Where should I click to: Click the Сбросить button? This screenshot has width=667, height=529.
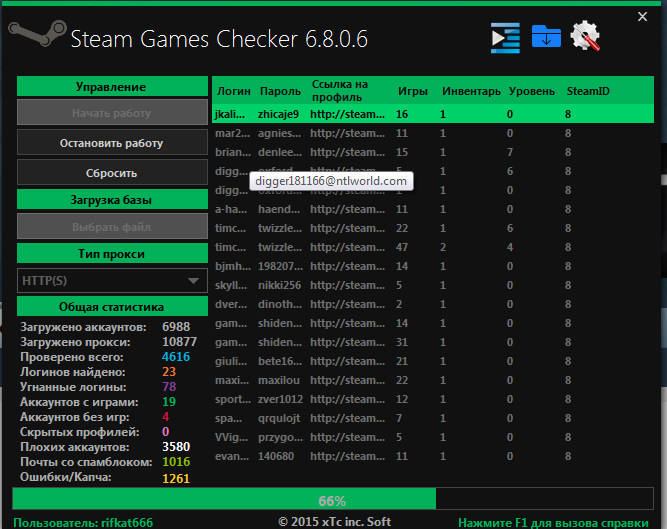(112, 173)
